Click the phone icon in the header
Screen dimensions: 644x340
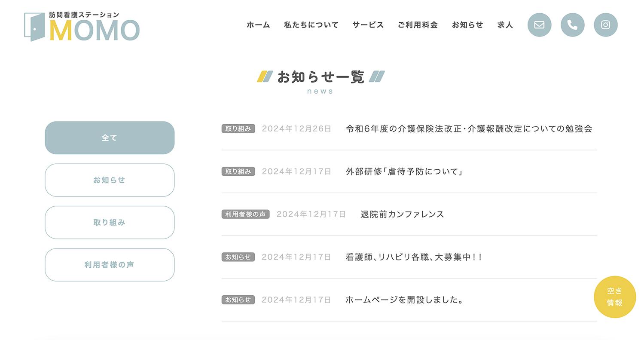[x=572, y=25]
